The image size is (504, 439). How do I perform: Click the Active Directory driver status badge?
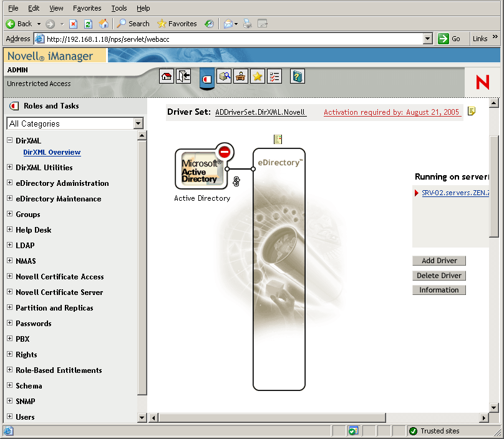click(x=224, y=152)
